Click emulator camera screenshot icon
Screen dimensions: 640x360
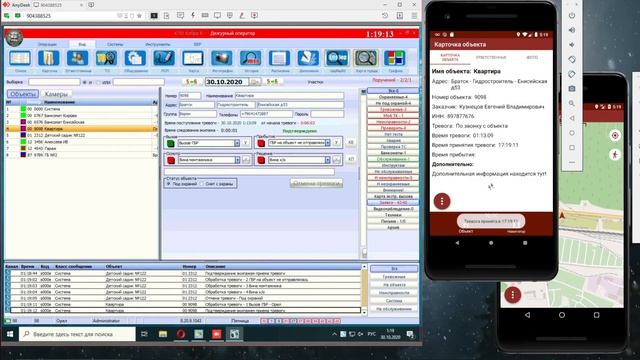(x=572, y=89)
